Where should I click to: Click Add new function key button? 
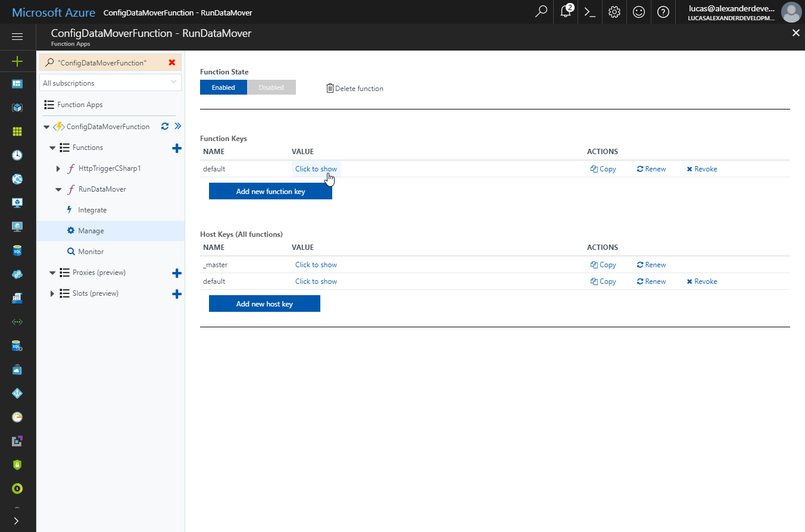pos(270,192)
